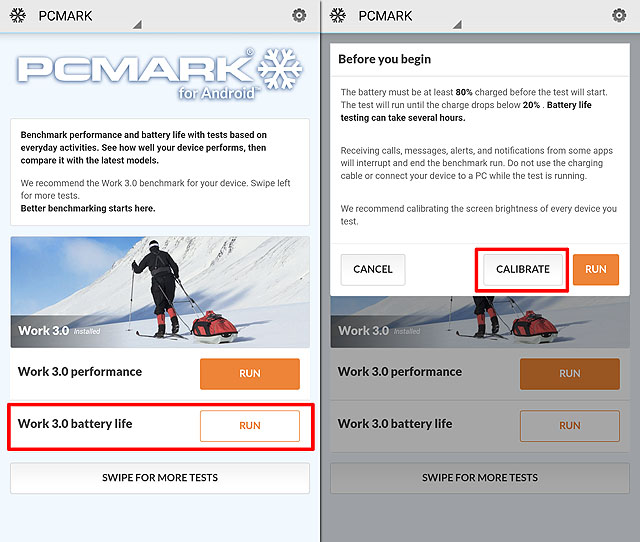Run Work 3.0 performance test on left
The width and height of the screenshot is (640, 542).
(x=250, y=373)
